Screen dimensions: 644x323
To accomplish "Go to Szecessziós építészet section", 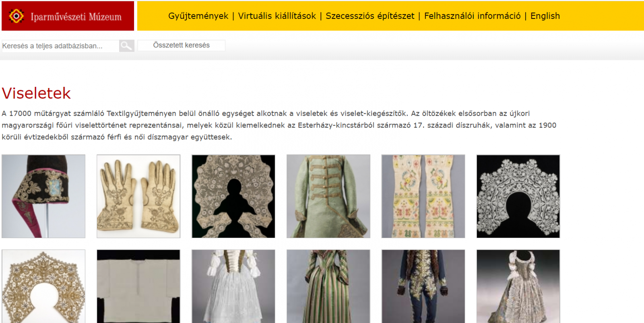I will coord(370,16).
